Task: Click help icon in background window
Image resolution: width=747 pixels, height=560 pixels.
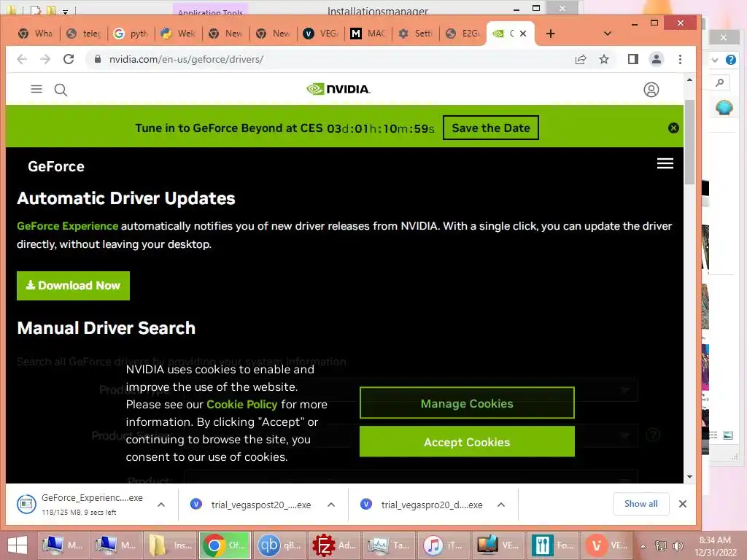Action: click(731, 60)
